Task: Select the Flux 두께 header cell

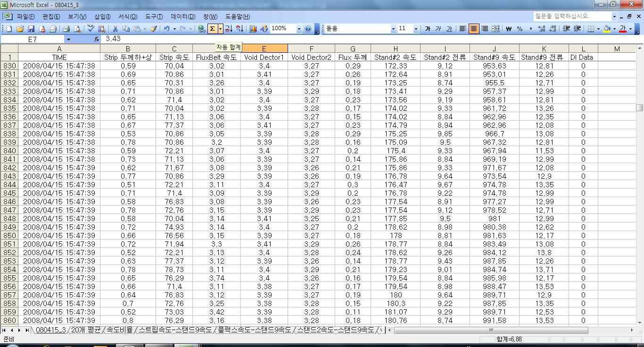Action: (353, 57)
